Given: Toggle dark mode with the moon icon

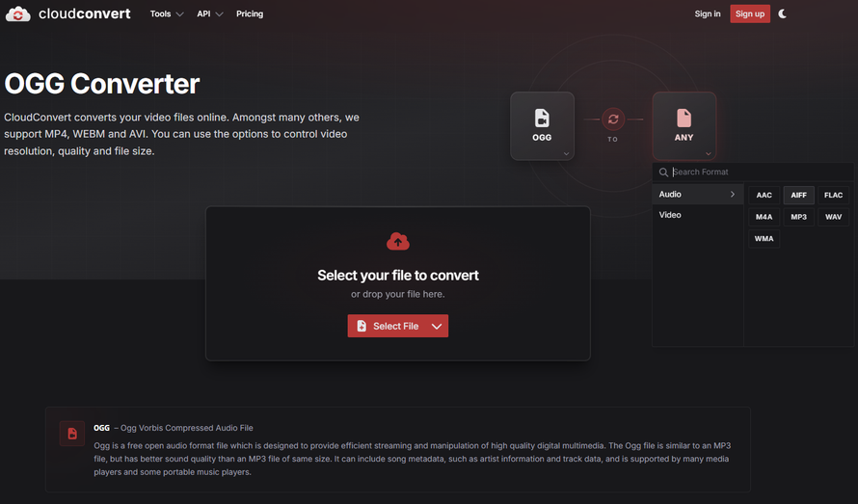Looking at the screenshot, I should 783,13.
